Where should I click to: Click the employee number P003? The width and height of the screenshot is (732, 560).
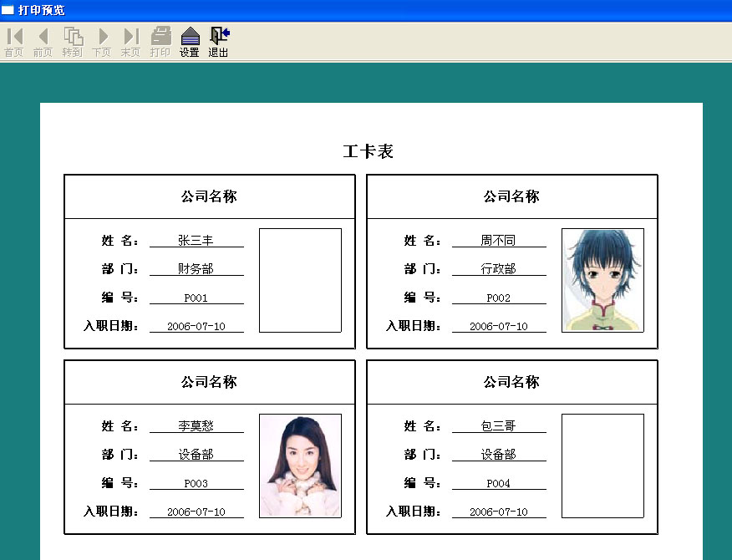pos(196,483)
